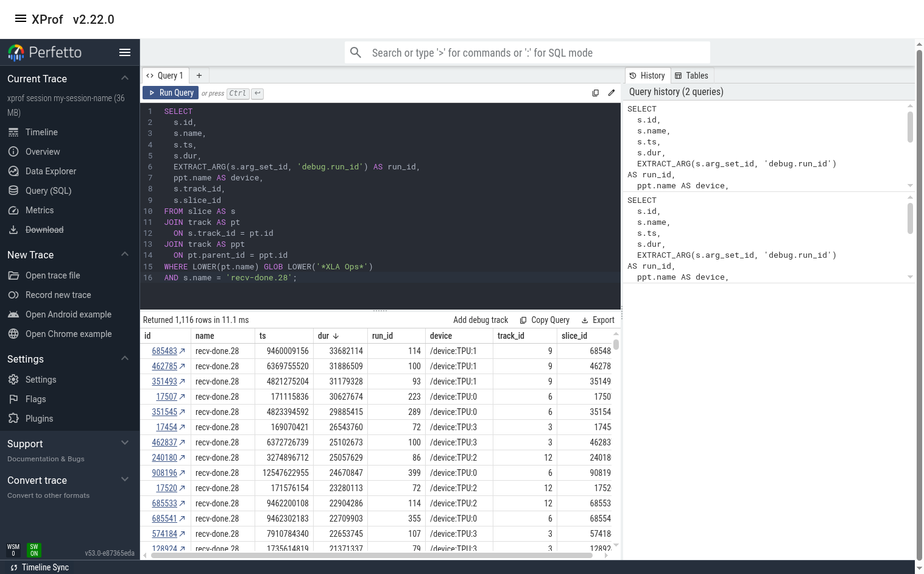Image resolution: width=924 pixels, height=574 pixels.
Task: Open Data Explorer from the sidebar
Action: (14, 171)
